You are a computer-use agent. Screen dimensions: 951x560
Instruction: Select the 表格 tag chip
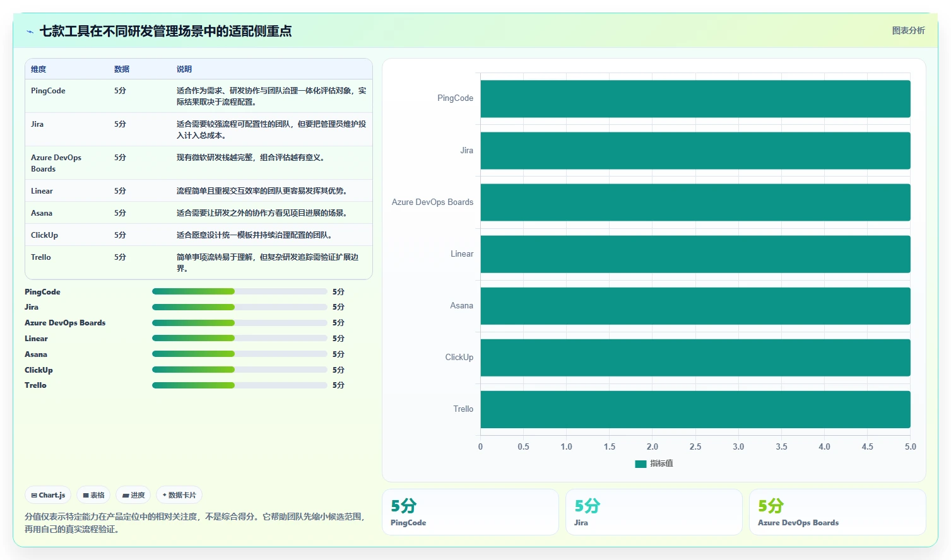(93, 495)
